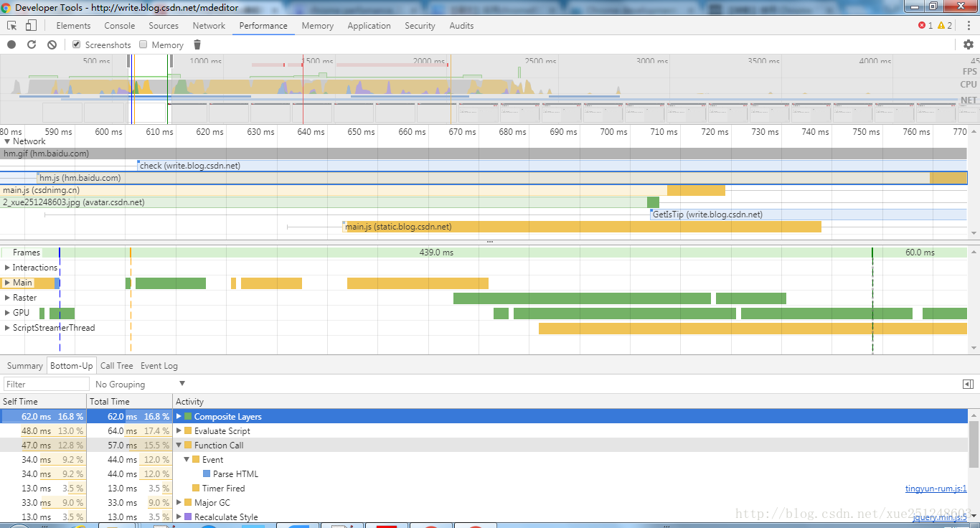Click the network pane scroll down arrow
This screenshot has width=980, height=528.
pos(974,233)
